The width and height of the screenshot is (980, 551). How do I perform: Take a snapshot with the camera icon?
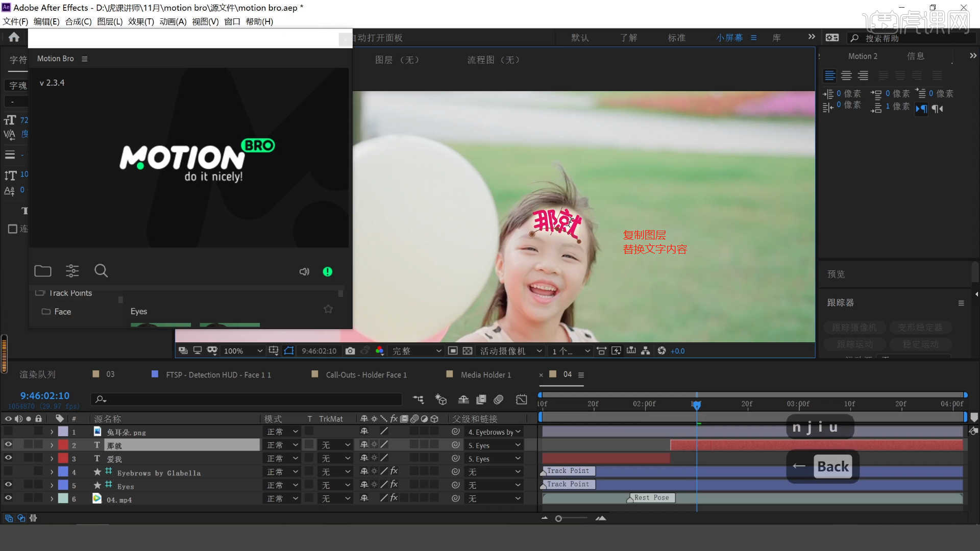click(x=350, y=350)
